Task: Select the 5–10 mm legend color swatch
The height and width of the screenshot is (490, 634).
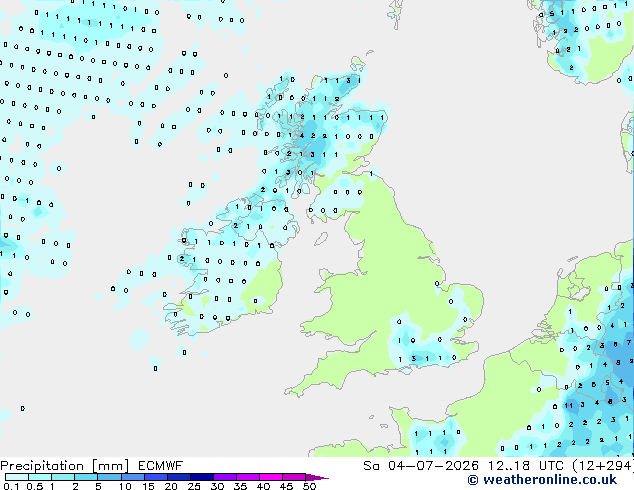Action: (109, 477)
